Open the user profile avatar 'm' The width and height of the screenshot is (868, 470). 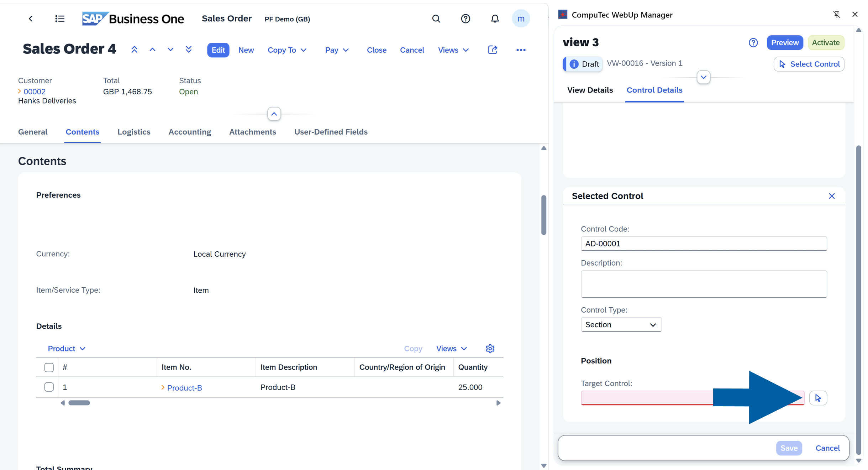coord(521,19)
